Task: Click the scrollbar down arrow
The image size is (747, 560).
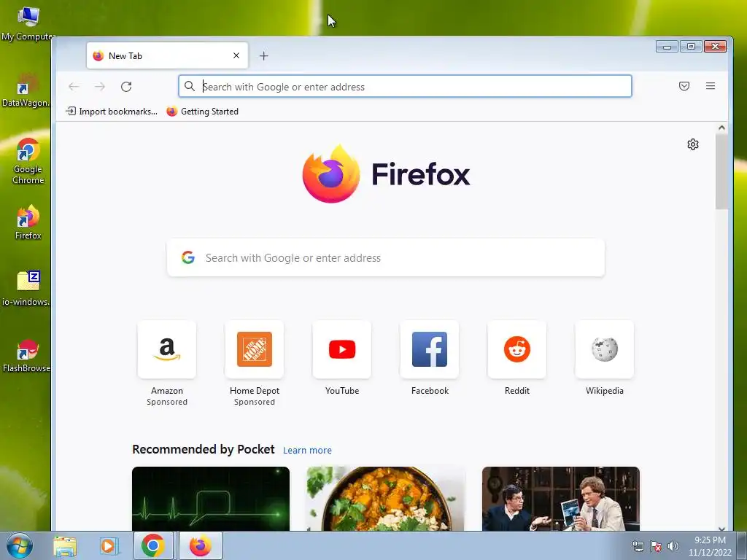Action: 721,529
